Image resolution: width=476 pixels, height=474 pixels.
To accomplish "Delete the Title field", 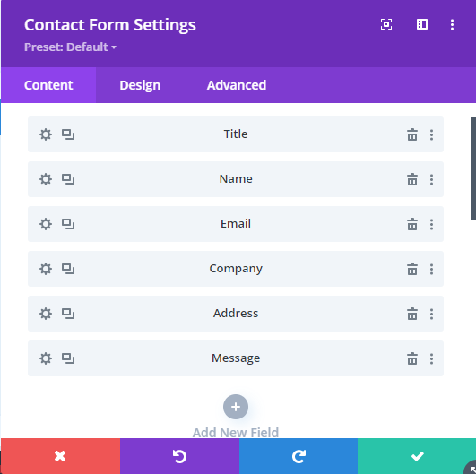I will (412, 134).
